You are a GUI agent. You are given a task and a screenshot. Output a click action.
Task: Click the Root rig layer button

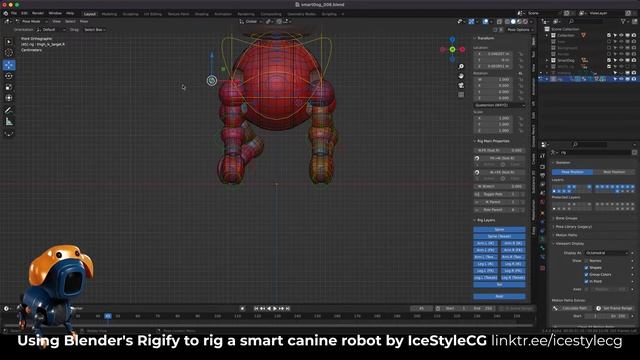point(500,296)
